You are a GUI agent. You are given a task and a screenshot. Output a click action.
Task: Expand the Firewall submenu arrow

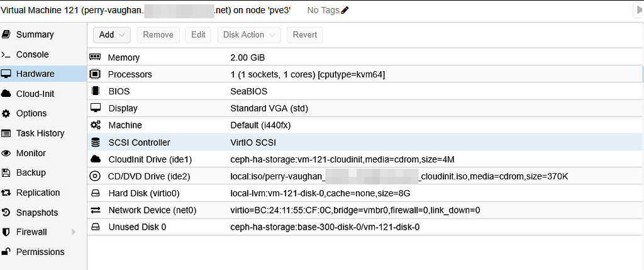tap(74, 232)
